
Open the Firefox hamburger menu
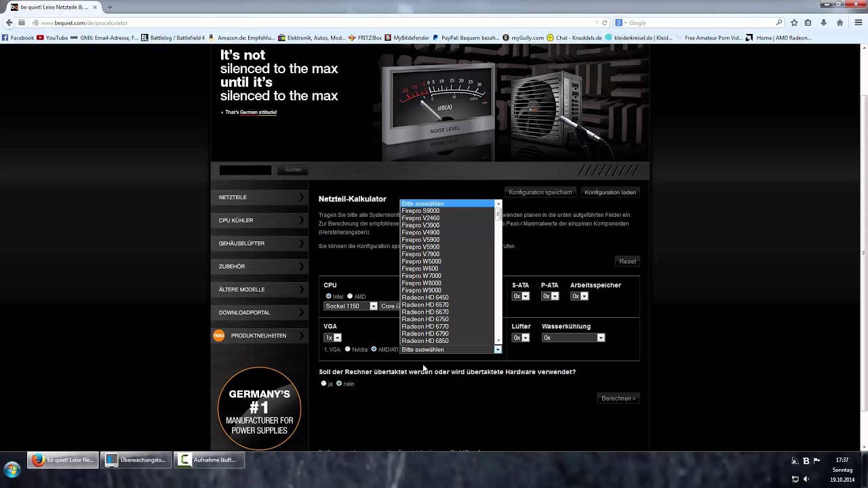click(859, 22)
